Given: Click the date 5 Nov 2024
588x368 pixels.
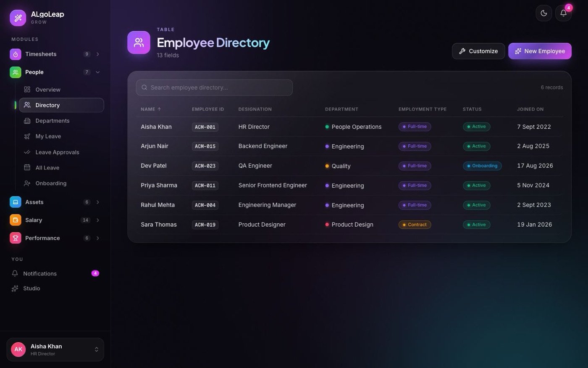Looking at the screenshot, I should point(533,185).
